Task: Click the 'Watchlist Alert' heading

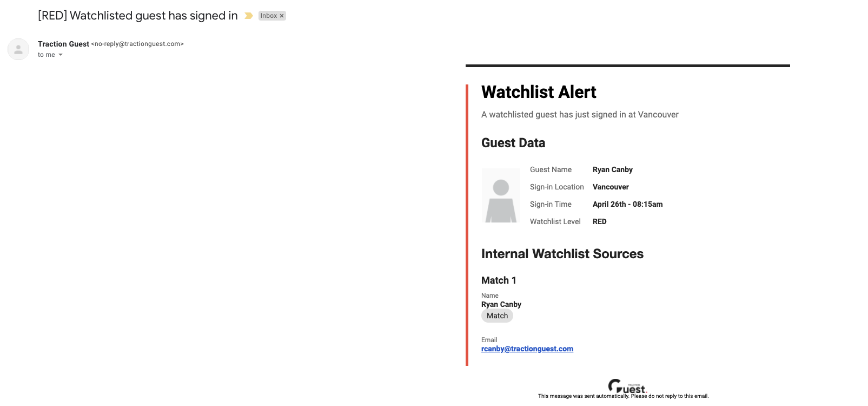Action: point(539,92)
